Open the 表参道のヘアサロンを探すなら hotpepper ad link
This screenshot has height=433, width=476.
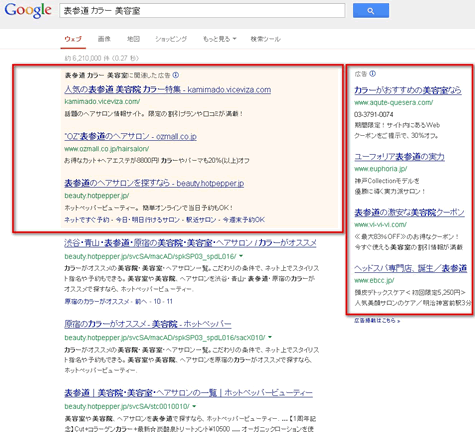pyautogui.click(x=154, y=183)
